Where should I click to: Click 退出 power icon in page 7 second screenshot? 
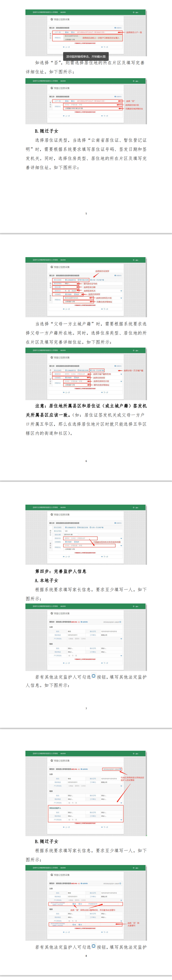point(134,607)
